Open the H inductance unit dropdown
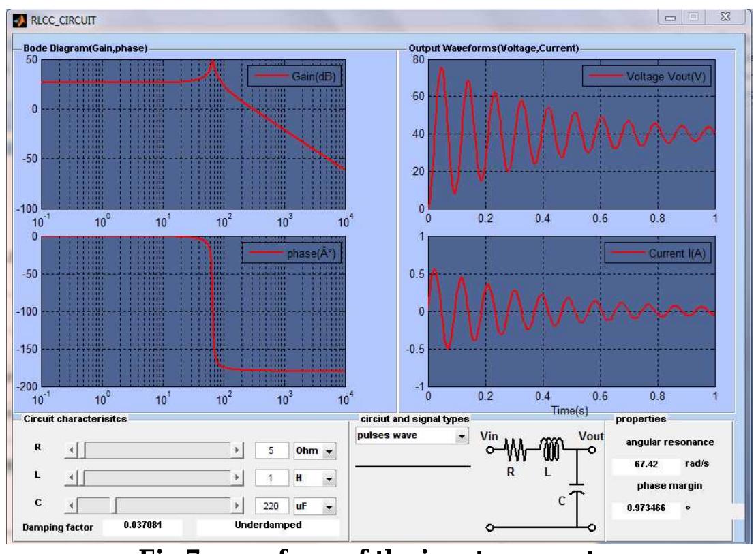Image resolution: width=756 pixels, height=554 pixels. pyautogui.click(x=329, y=479)
